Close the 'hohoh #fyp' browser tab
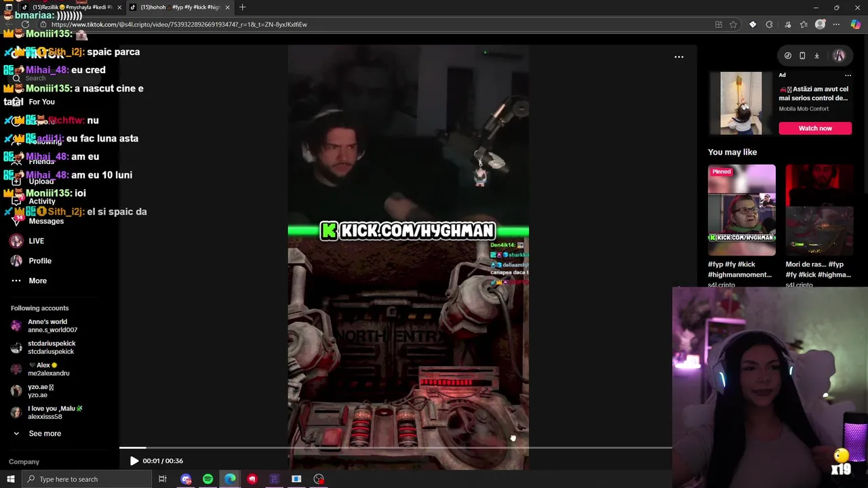This screenshot has height=488, width=868. (227, 7)
